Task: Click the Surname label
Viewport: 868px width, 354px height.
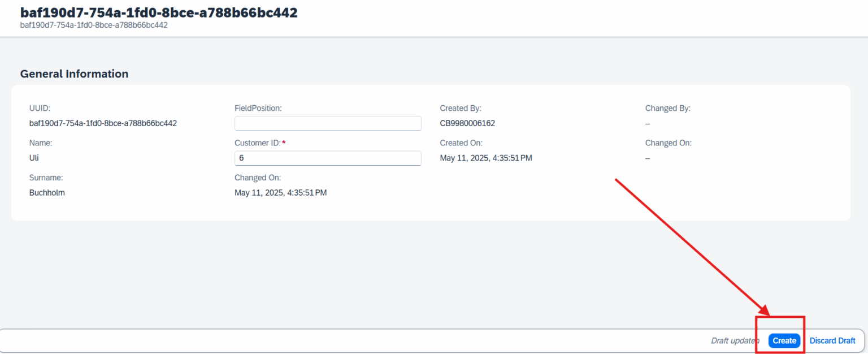Action: [x=46, y=178]
